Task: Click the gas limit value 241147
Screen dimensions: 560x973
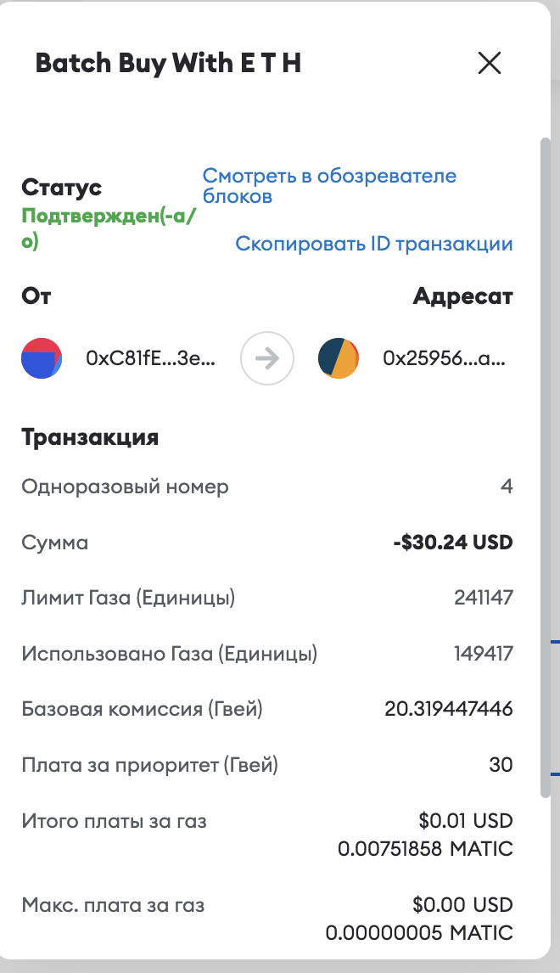Action: pos(484,598)
